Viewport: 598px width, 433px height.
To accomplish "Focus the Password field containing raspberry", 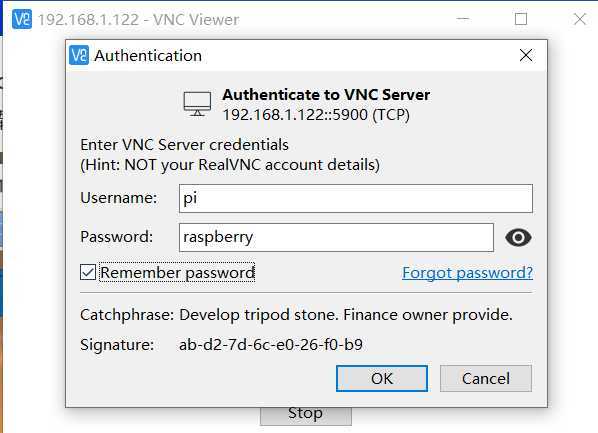I will coord(336,237).
